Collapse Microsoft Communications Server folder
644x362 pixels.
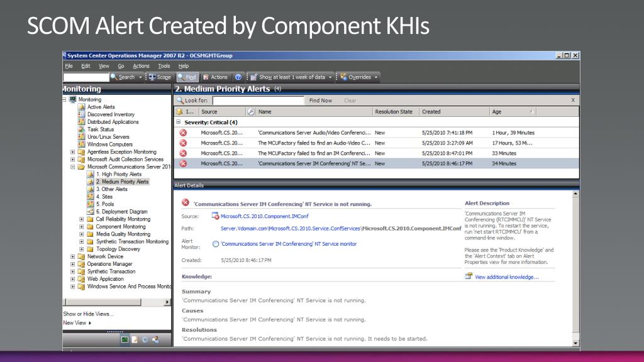73,167
